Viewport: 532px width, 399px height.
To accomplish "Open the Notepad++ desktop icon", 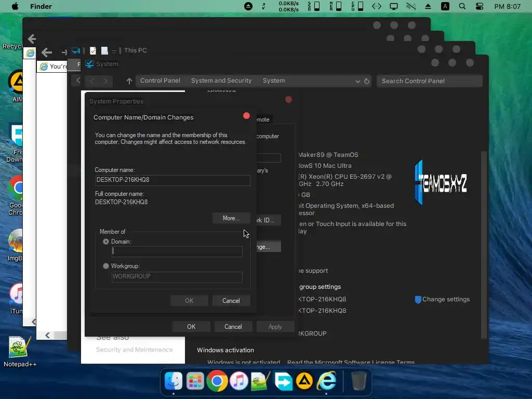I will 20,352.
